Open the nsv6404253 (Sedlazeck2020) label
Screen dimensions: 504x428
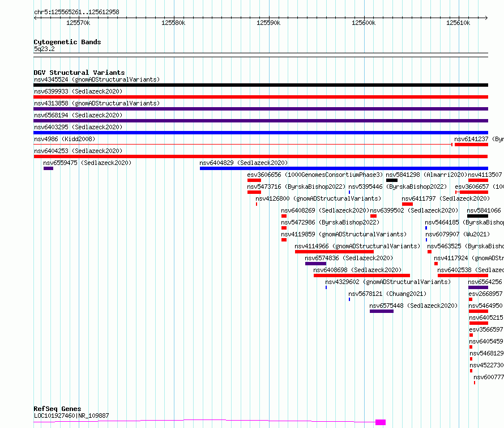[78, 151]
